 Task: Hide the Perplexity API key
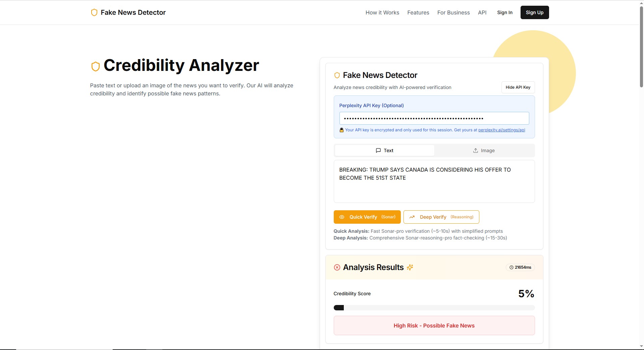518,87
